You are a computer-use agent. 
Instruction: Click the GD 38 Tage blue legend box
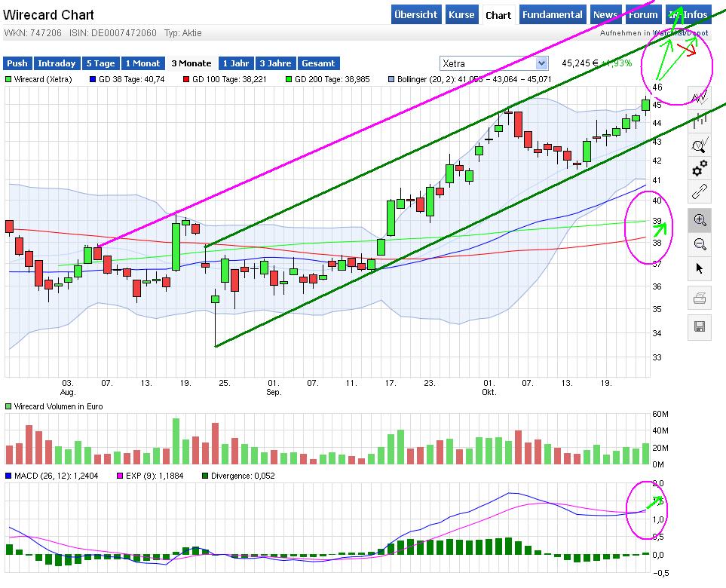point(93,80)
